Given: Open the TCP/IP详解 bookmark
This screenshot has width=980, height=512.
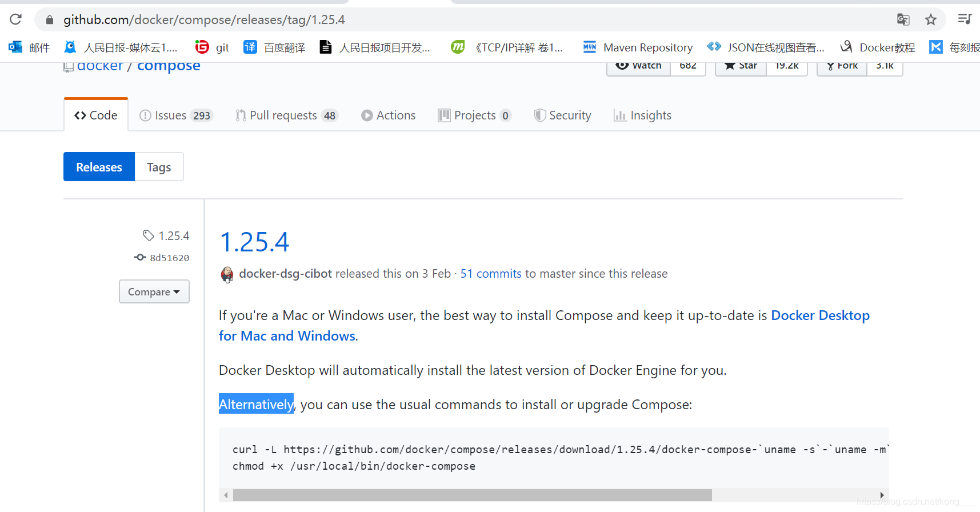Looking at the screenshot, I should [x=507, y=47].
